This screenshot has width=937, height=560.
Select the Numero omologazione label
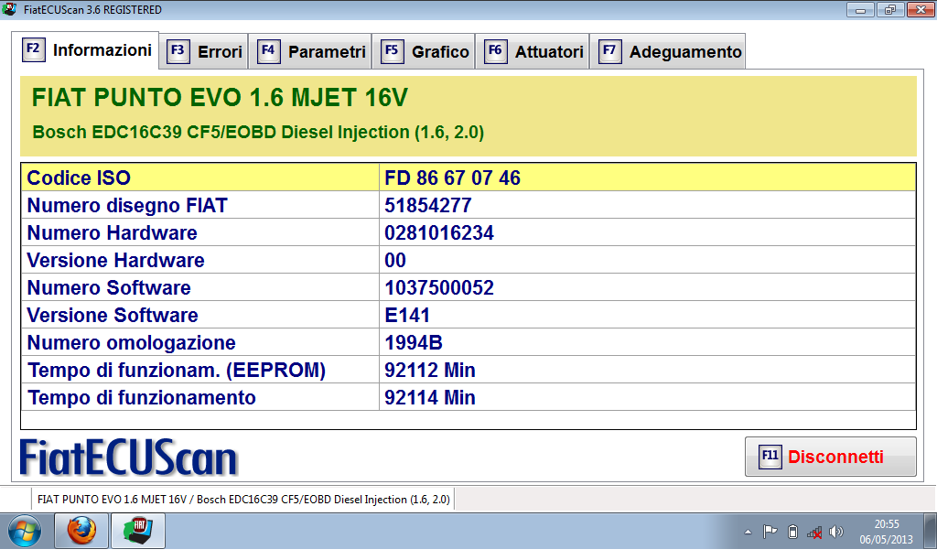click(132, 342)
